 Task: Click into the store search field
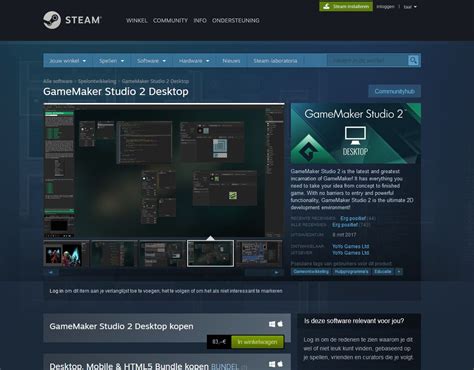pos(367,60)
